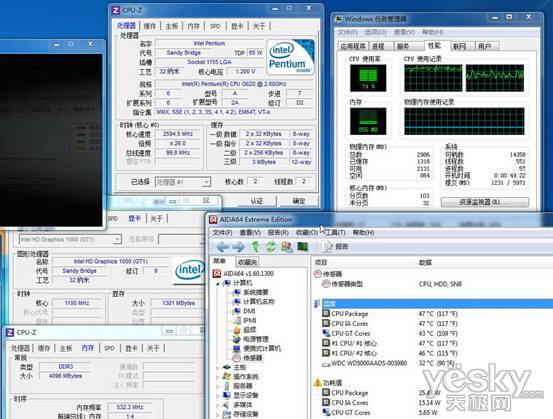Expand the 多媒体 tree node
The image size is (553, 419).
pos(218,405)
